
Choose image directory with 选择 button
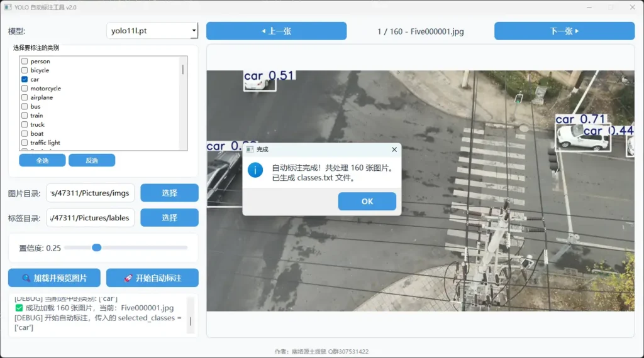(169, 193)
